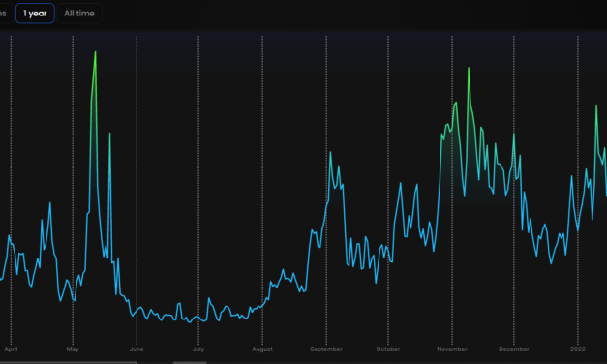Click the August axis label

(262, 349)
